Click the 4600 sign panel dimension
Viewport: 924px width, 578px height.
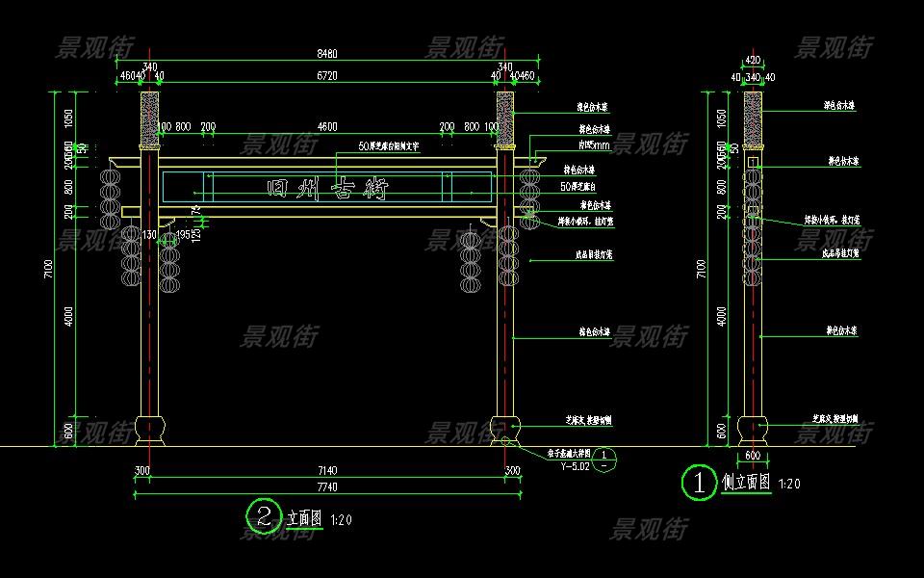(328, 126)
